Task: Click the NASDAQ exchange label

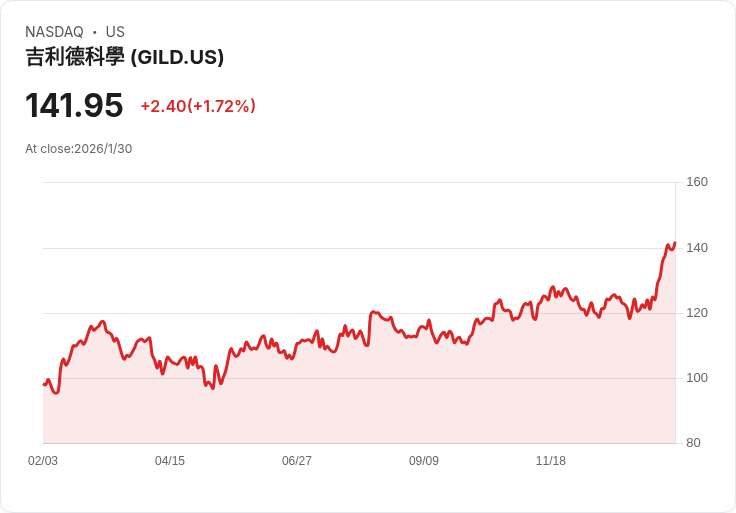Action: pyautogui.click(x=54, y=32)
